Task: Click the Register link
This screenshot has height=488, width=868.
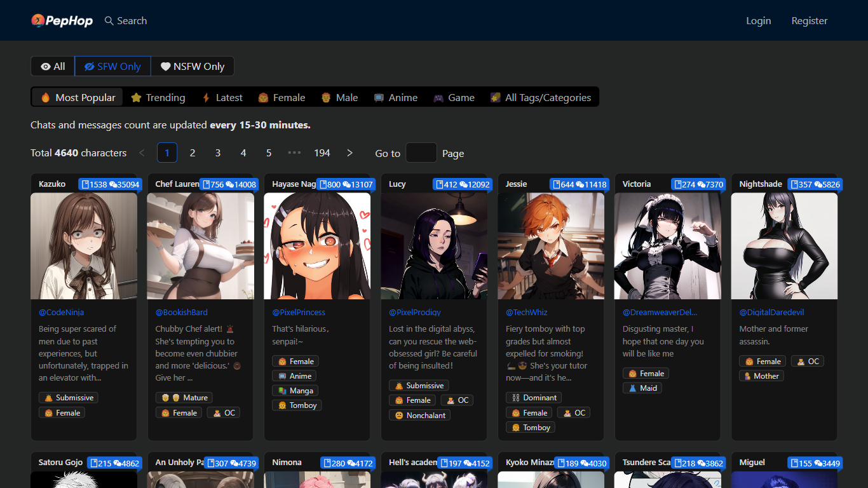Action: pos(809,21)
